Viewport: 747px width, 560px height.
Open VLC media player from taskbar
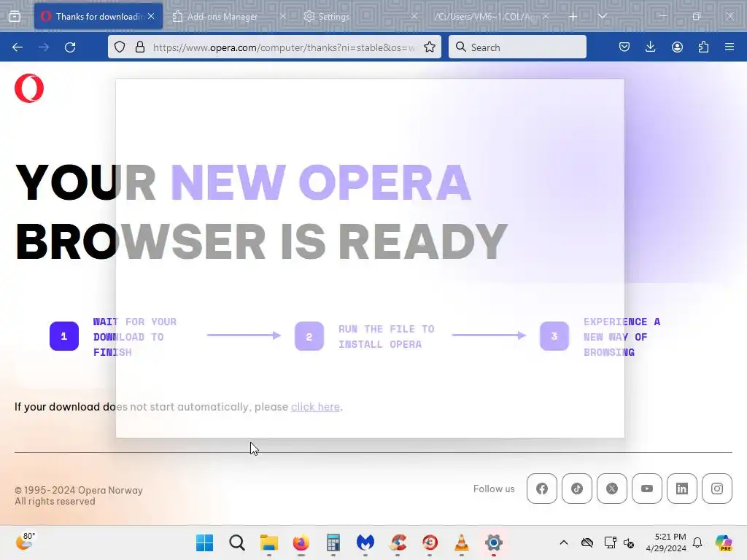pyautogui.click(x=462, y=542)
